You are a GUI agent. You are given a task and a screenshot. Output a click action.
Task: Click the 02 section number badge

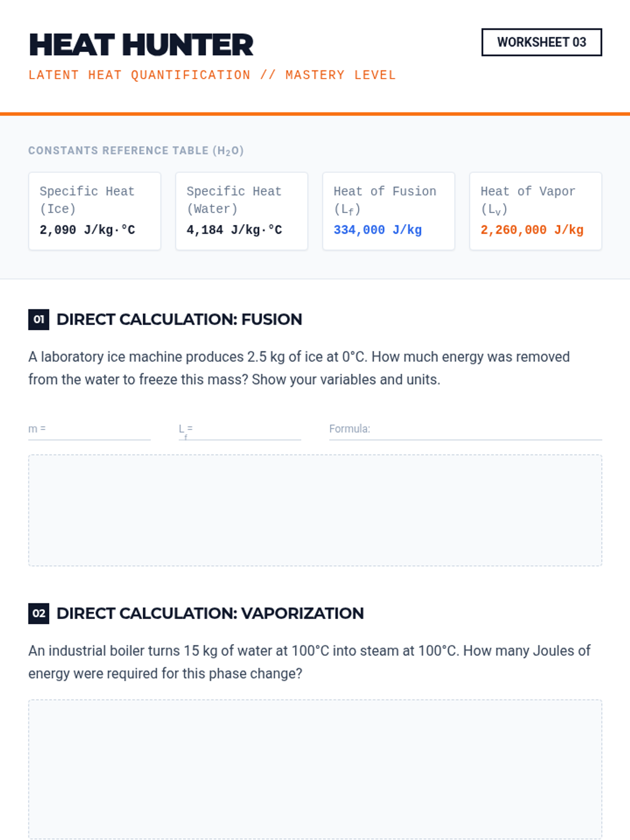pyautogui.click(x=38, y=613)
